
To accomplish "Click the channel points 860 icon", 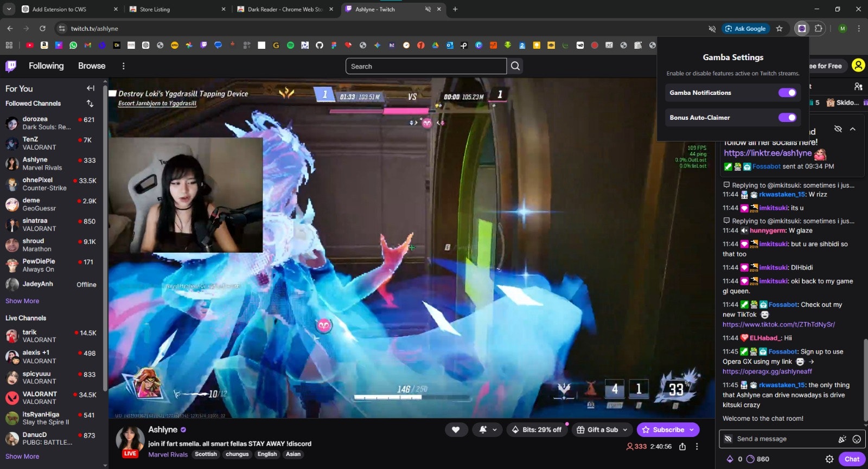I will (x=750, y=459).
